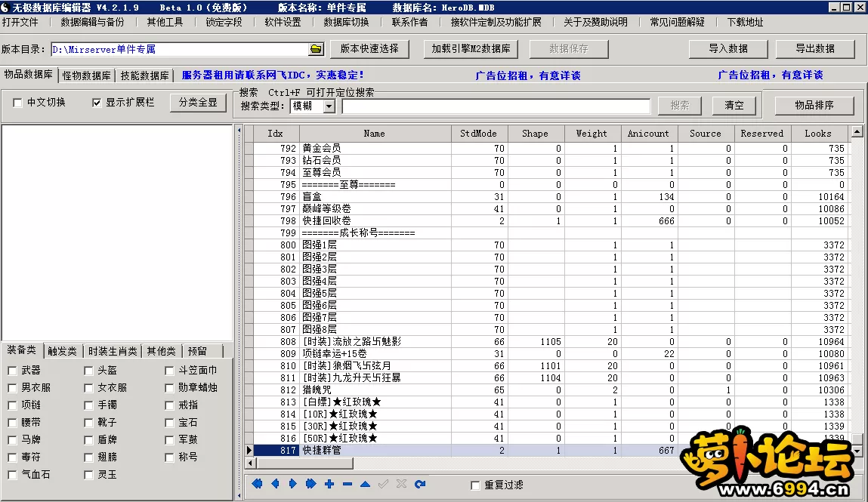The width and height of the screenshot is (868, 502).
Task: Switch to 时装生肖类 category tab
Action: point(113,351)
